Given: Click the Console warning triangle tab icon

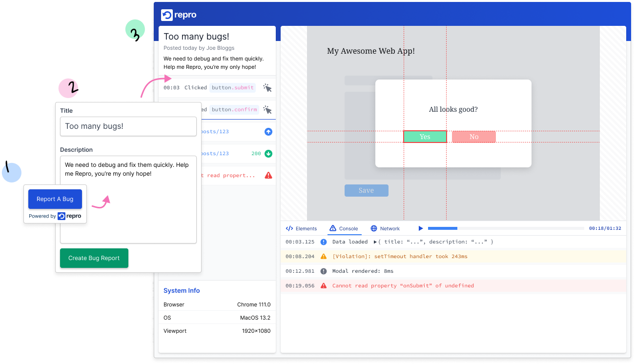Looking at the screenshot, I should [333, 228].
